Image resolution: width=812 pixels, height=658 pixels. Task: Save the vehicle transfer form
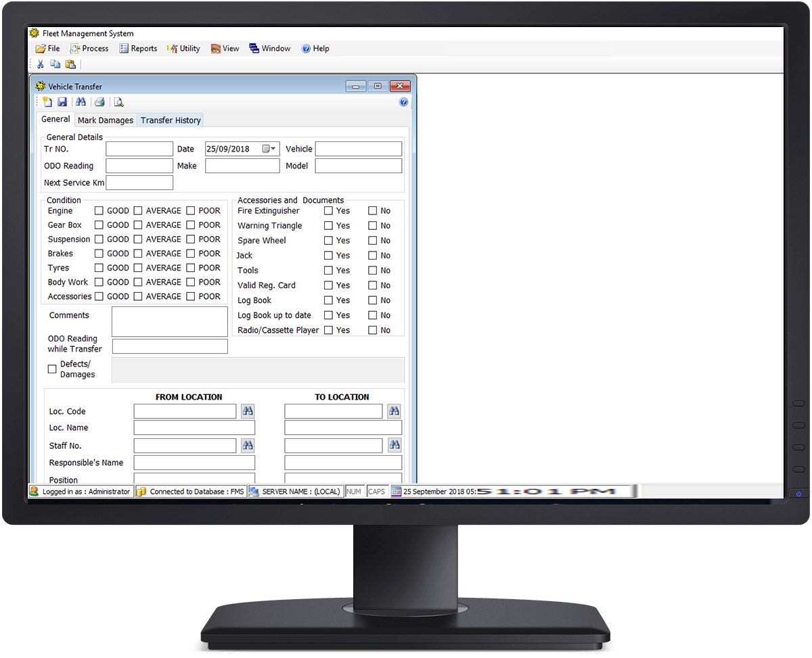tap(62, 102)
